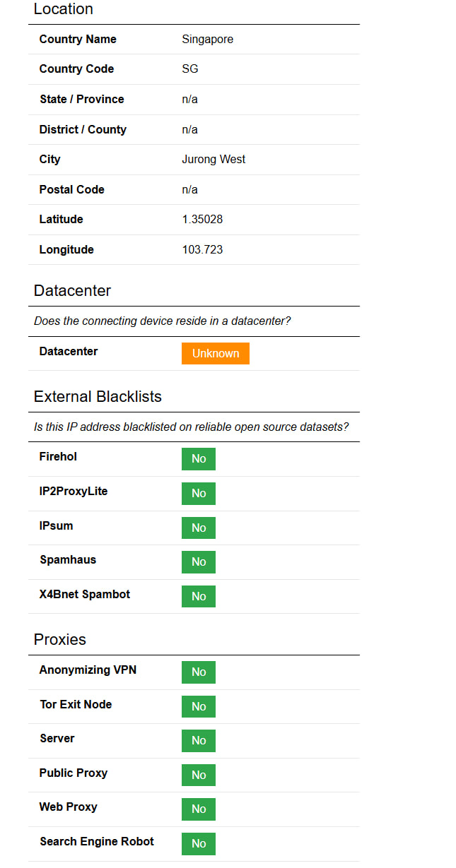Screen dimensions: 456x868
Task: Click the External Blacklists section heading
Action: point(98,396)
